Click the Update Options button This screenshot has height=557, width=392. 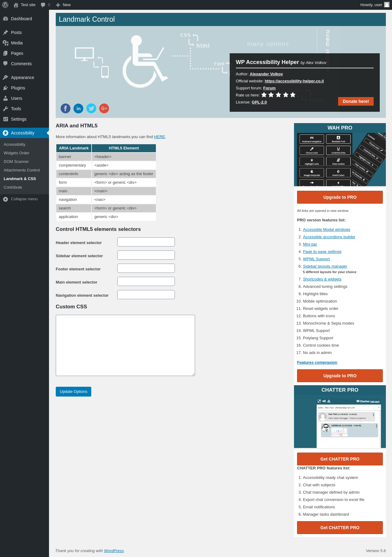tap(73, 392)
